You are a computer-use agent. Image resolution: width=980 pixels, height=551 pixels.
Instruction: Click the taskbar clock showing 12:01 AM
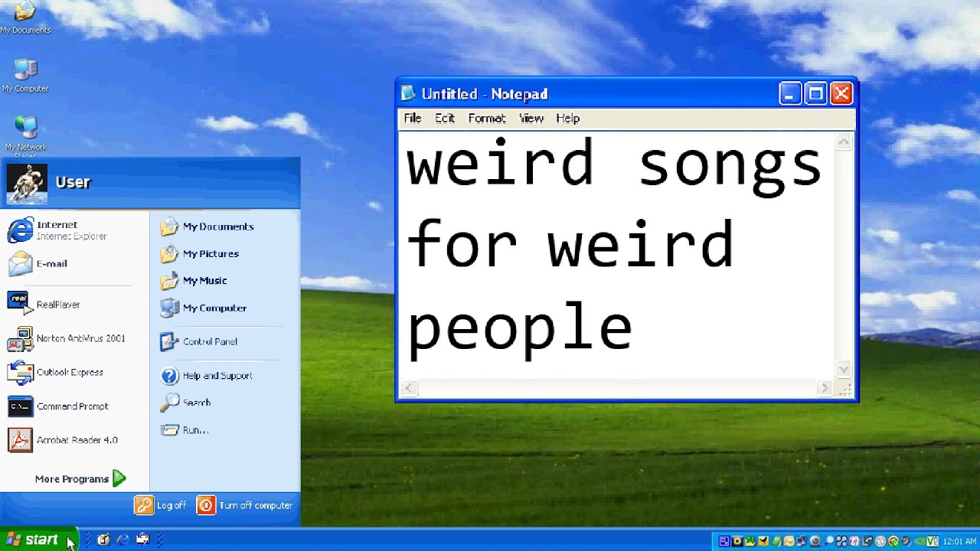959,541
